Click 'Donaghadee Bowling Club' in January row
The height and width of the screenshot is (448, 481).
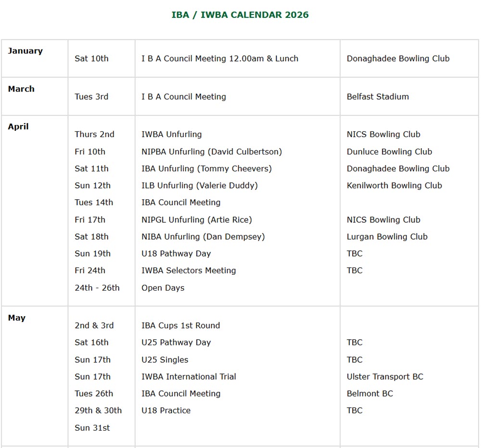click(x=398, y=59)
